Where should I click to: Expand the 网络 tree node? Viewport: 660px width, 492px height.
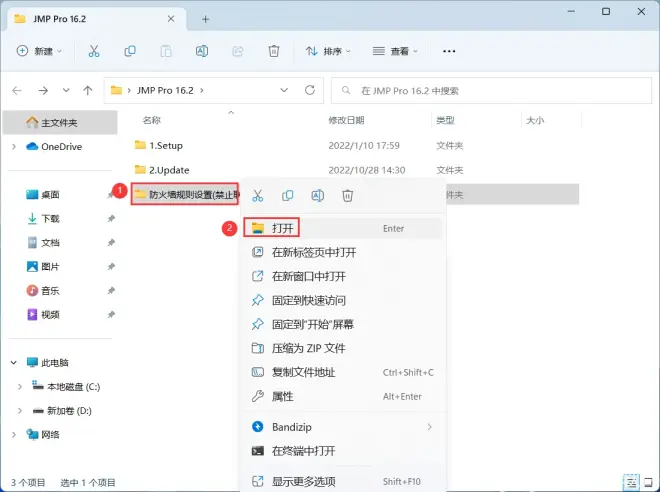tap(14, 435)
